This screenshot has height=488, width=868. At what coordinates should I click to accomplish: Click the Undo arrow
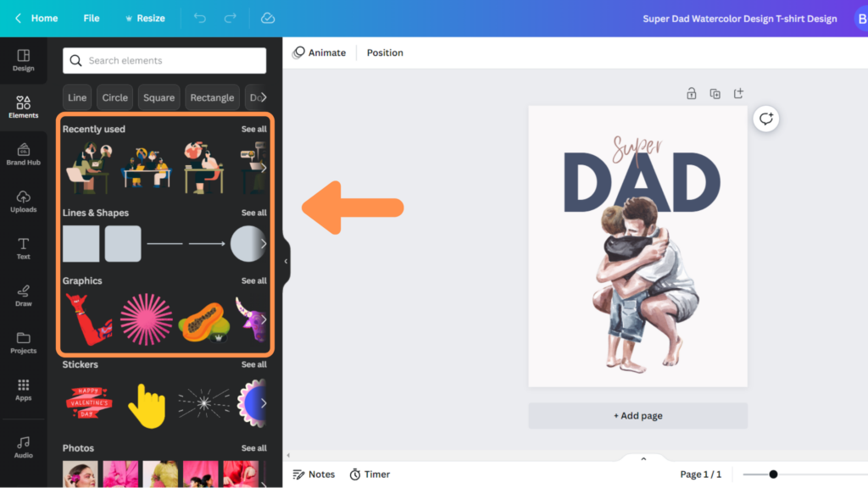(200, 19)
